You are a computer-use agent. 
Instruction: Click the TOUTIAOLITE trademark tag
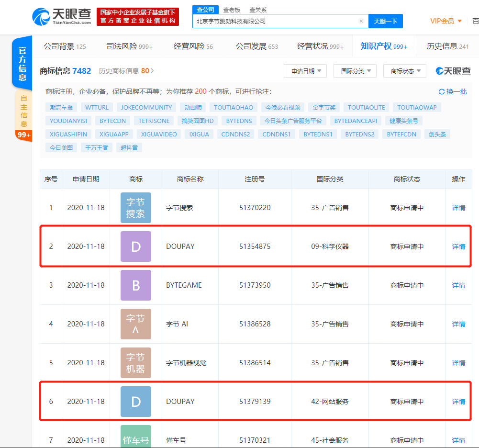(x=366, y=108)
